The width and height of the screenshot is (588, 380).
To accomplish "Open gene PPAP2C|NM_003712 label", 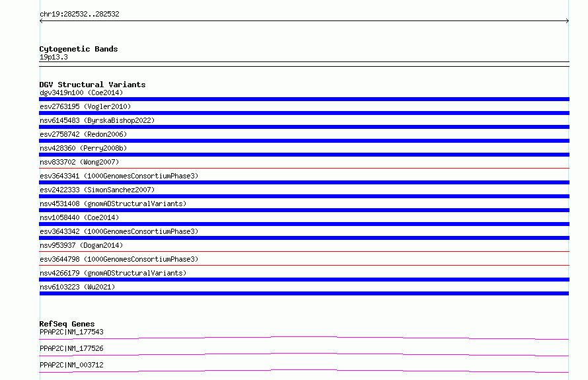I will [71, 365].
